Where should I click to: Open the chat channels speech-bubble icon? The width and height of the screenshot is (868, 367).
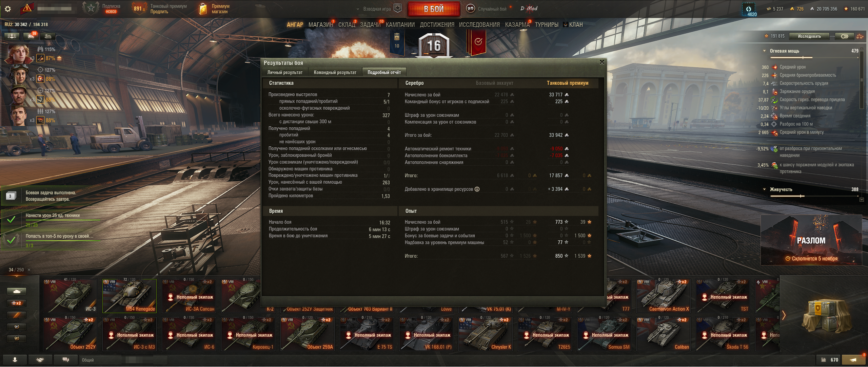tap(66, 360)
